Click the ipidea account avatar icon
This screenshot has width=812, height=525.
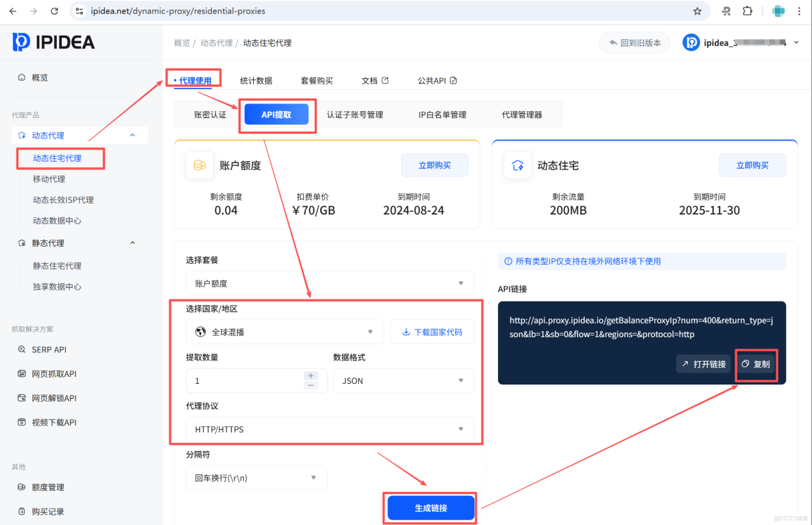(x=691, y=42)
